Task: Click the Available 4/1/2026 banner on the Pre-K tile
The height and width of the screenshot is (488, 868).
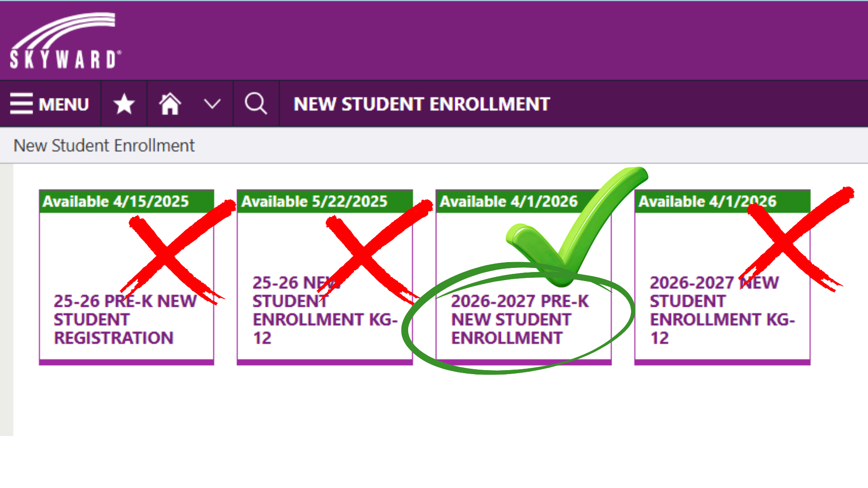Action: [x=509, y=202]
